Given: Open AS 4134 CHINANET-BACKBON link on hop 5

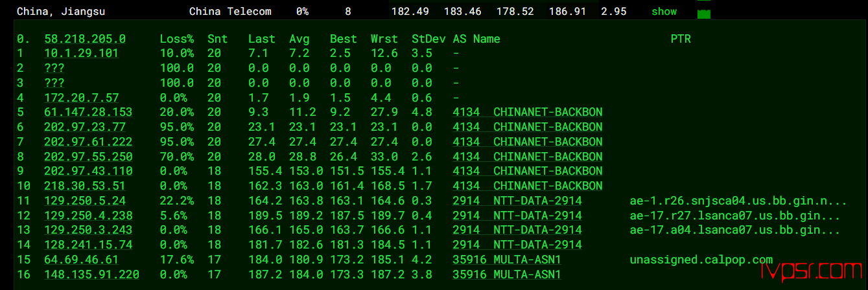Looking at the screenshot, I should click(528, 113).
